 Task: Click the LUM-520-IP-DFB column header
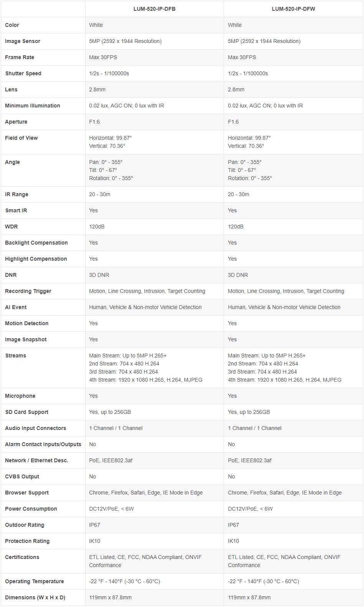154,9
